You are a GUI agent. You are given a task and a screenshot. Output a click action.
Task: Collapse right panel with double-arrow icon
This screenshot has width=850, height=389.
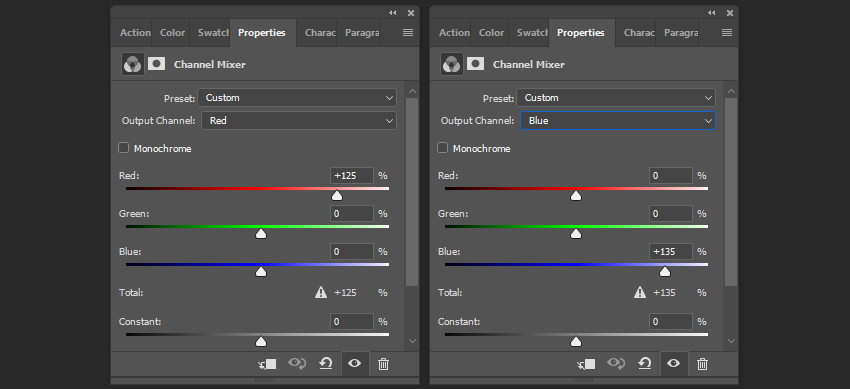pos(711,13)
